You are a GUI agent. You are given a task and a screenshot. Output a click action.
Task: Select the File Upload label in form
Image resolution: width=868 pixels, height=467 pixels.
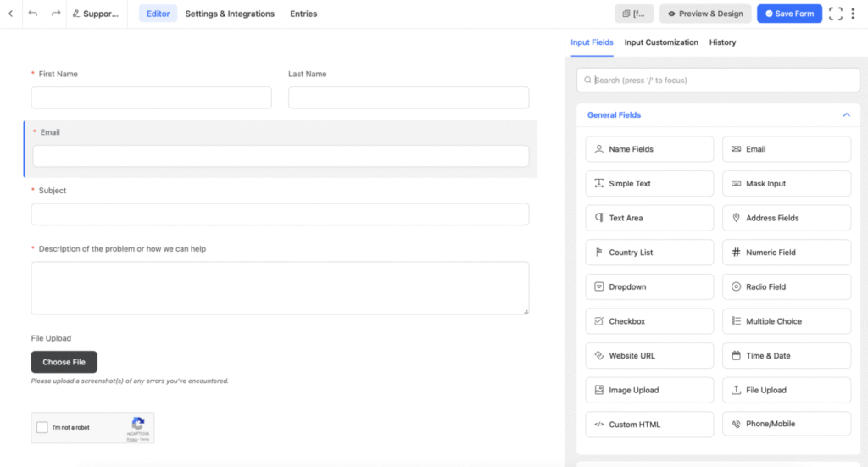pyautogui.click(x=51, y=338)
